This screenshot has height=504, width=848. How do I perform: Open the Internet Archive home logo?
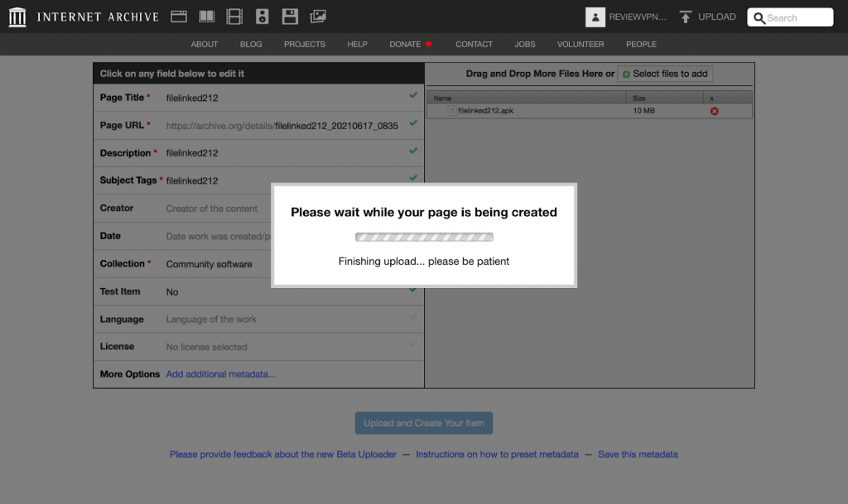[x=17, y=17]
